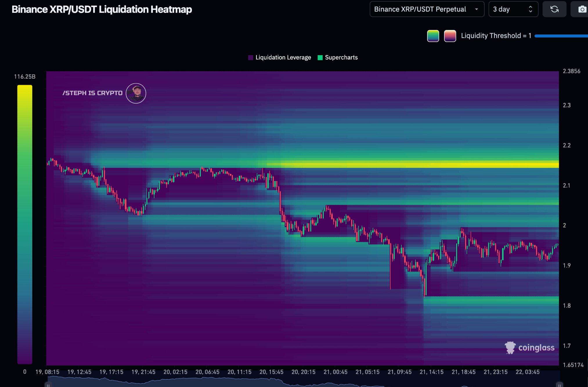Image resolution: width=588 pixels, height=387 pixels.
Task: Click the camera icon to capture a screenshot
Action: click(581, 9)
